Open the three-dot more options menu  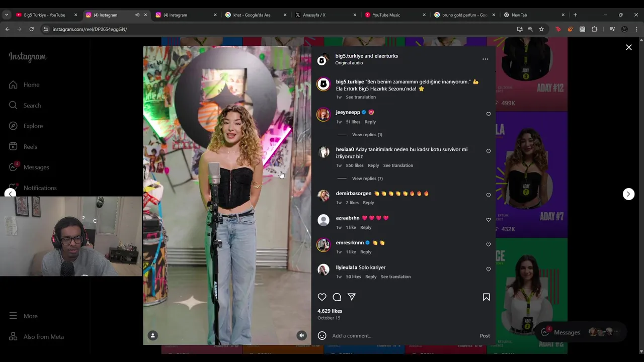[x=485, y=59]
